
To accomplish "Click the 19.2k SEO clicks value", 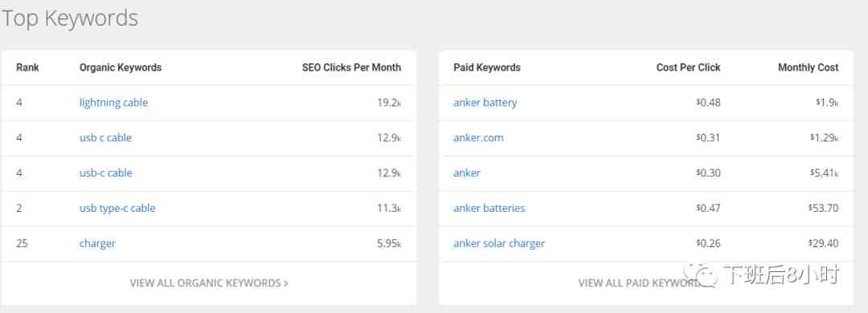I will point(389,103).
